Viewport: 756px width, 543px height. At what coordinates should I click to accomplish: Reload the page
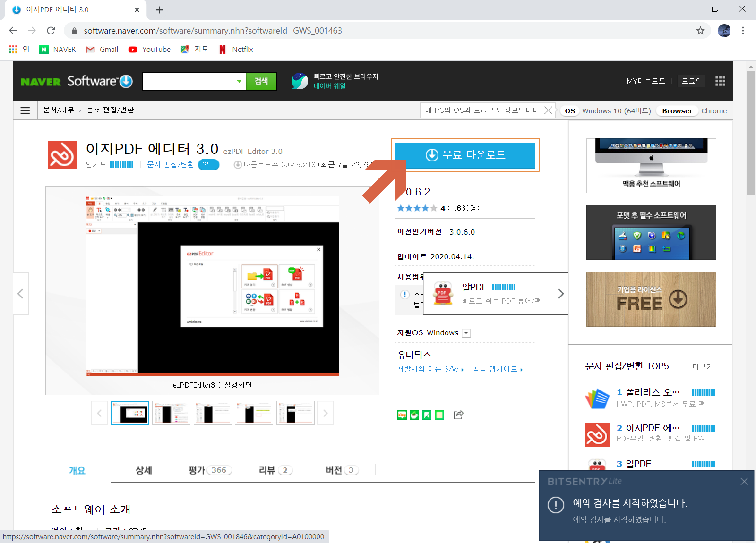tap(51, 31)
